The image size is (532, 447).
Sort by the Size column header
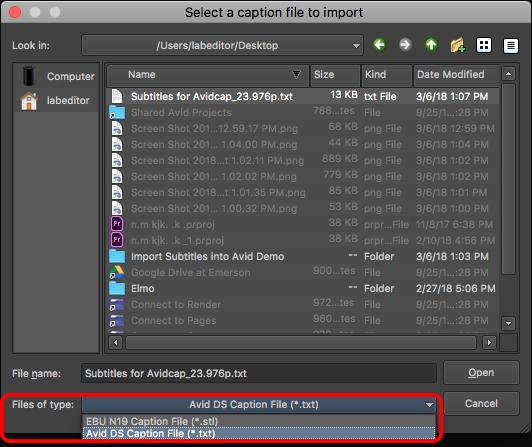click(335, 75)
